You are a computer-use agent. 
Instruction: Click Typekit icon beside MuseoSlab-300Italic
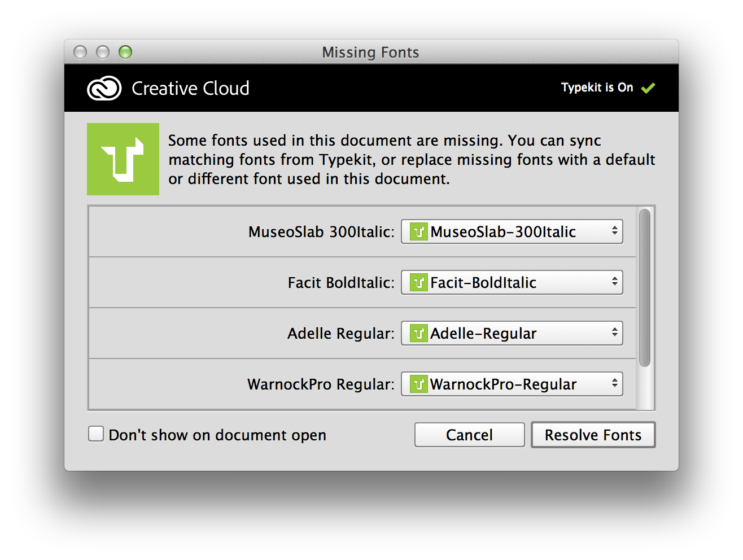coord(419,231)
